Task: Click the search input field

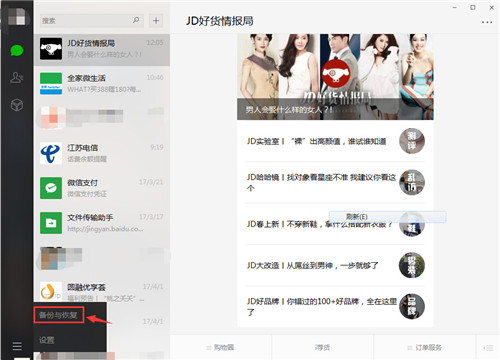Action: click(x=92, y=21)
